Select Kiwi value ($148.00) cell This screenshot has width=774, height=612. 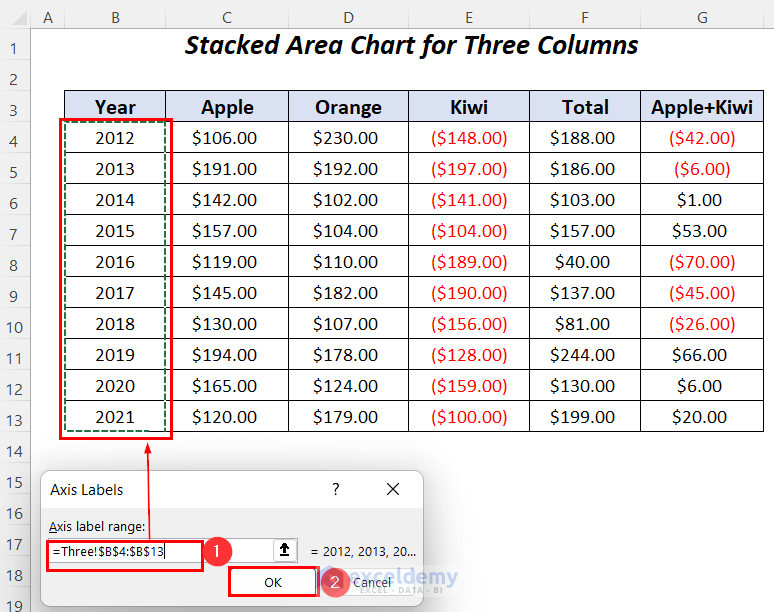click(x=468, y=138)
